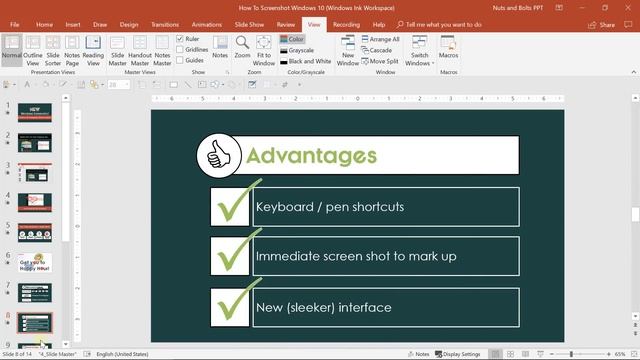Open the File tab
Image resolution: width=640 pixels, height=360 pixels.
point(15,24)
